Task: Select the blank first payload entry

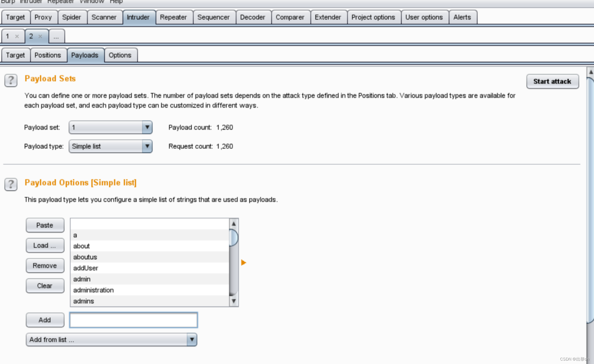Action: (x=150, y=224)
